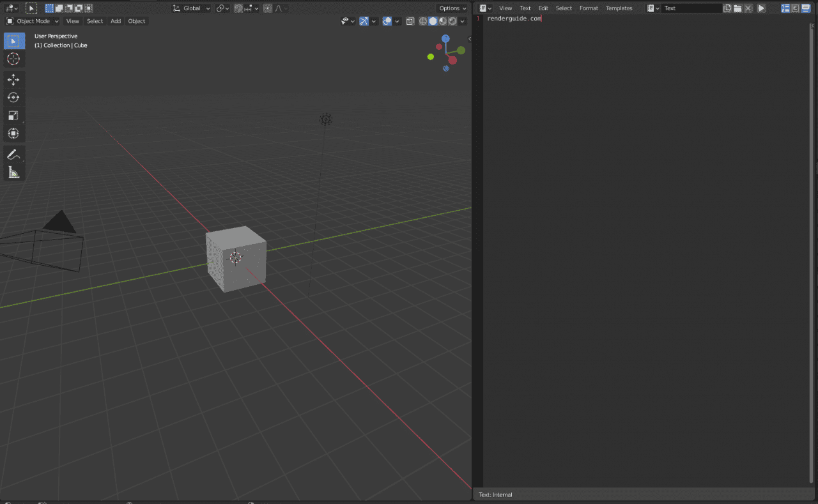Open the Object Mode dropdown
This screenshot has height=504, width=818.
(x=32, y=21)
